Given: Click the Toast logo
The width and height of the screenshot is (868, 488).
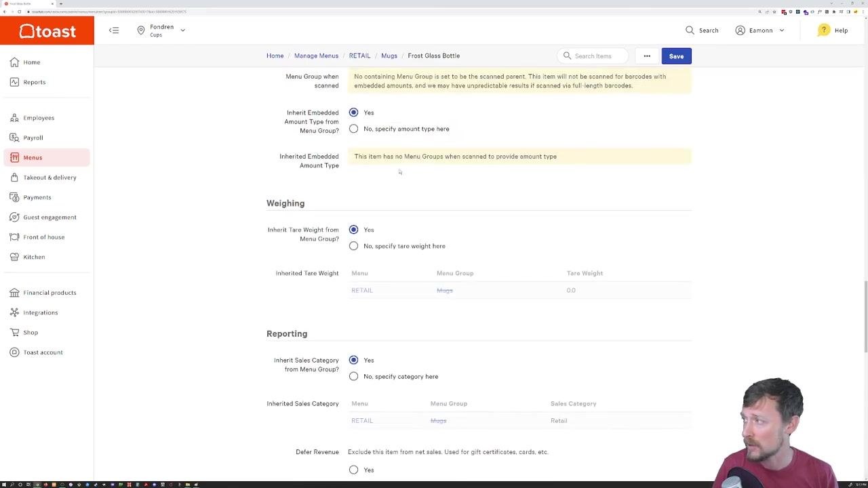Looking at the screenshot, I should click(47, 31).
